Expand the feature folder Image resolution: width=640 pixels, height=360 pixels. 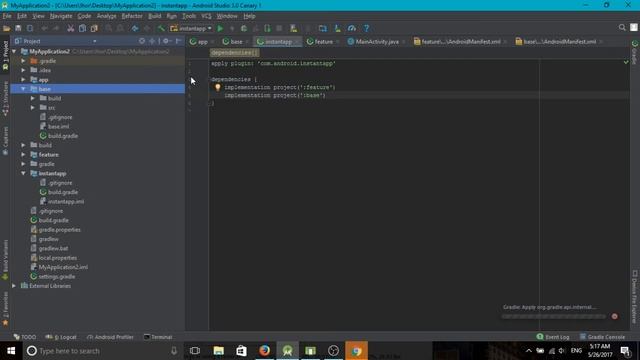click(x=23, y=155)
